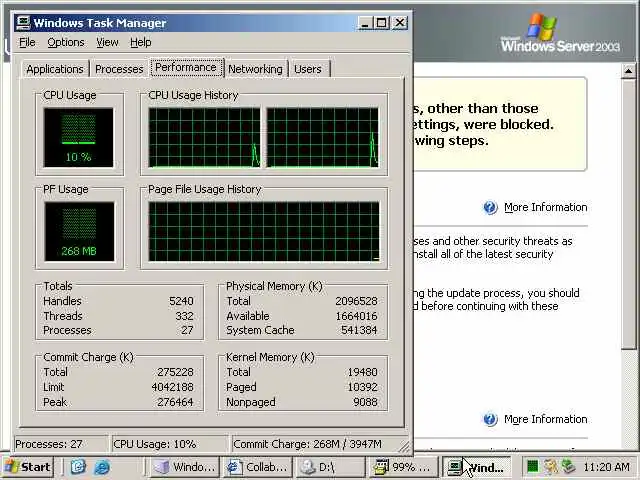Screen dimensions: 640x480
Task: Switch to the 99% ... taskbar button
Action: pos(403,467)
